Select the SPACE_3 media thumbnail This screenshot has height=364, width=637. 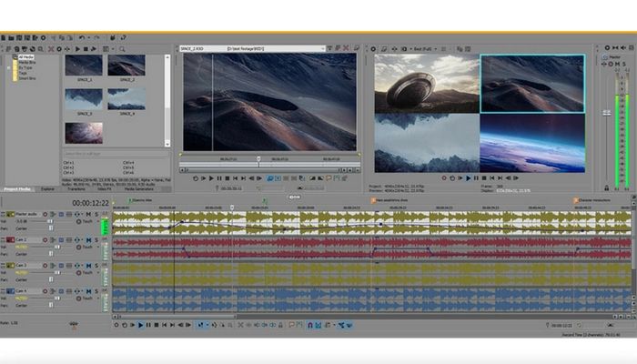pos(84,98)
